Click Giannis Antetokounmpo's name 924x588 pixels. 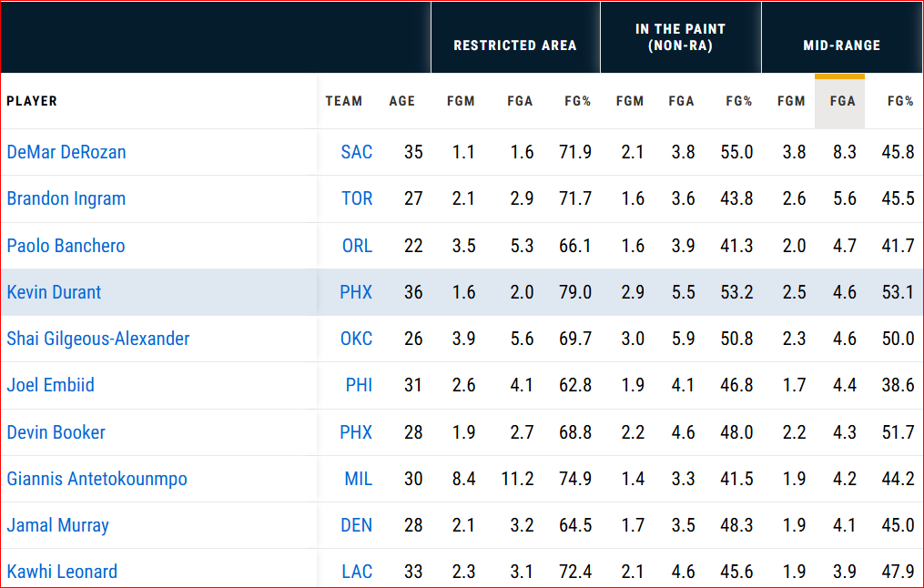96,479
